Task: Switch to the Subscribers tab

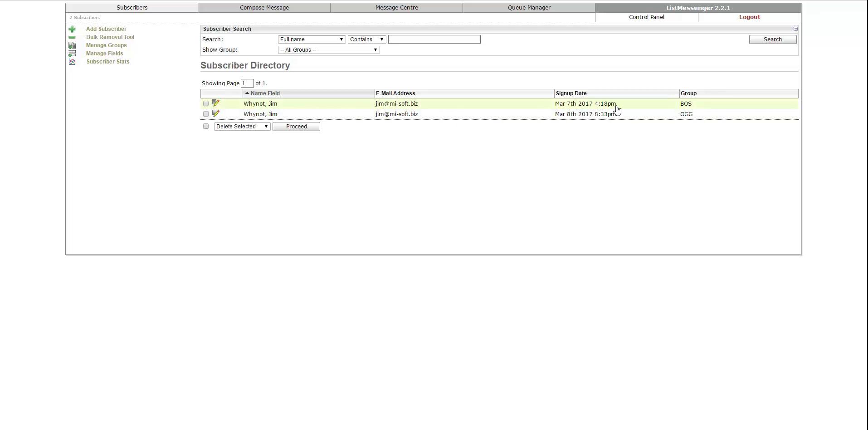Action: [132, 8]
